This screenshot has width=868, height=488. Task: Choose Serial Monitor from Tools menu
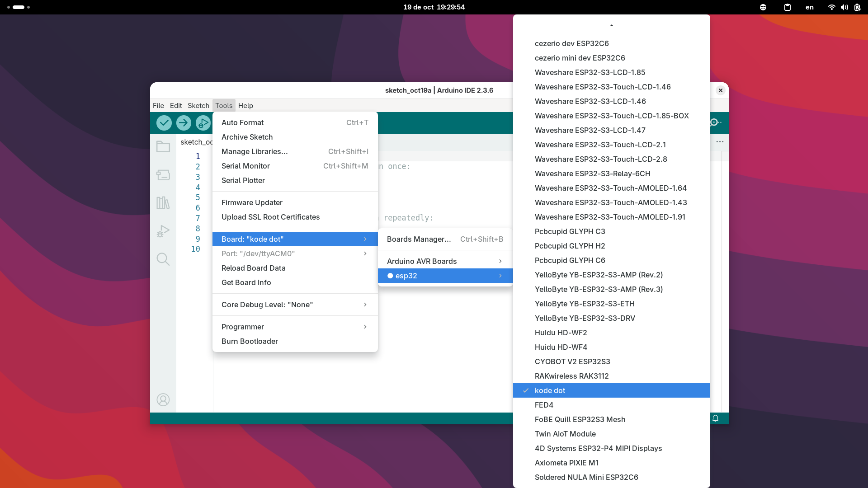point(245,166)
